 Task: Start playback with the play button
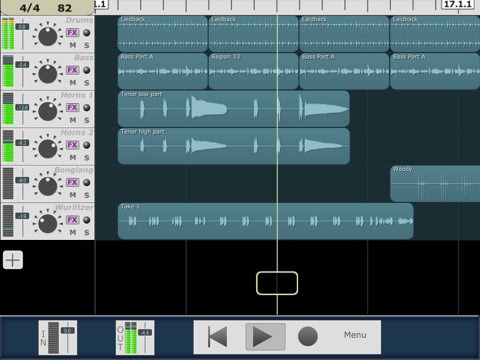[265, 337]
